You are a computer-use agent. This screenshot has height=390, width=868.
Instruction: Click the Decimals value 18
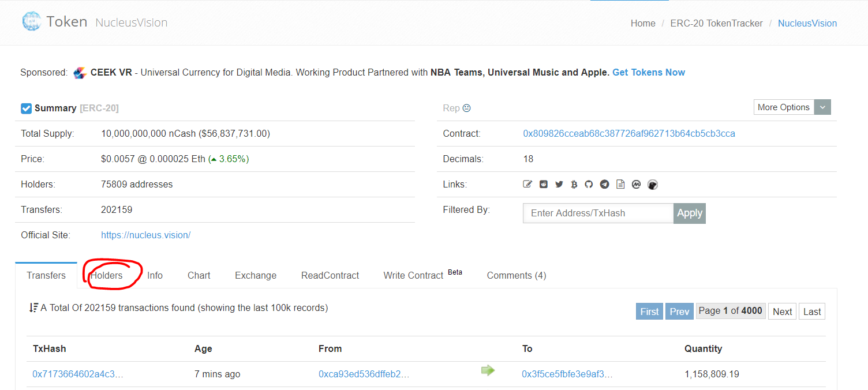click(x=528, y=159)
